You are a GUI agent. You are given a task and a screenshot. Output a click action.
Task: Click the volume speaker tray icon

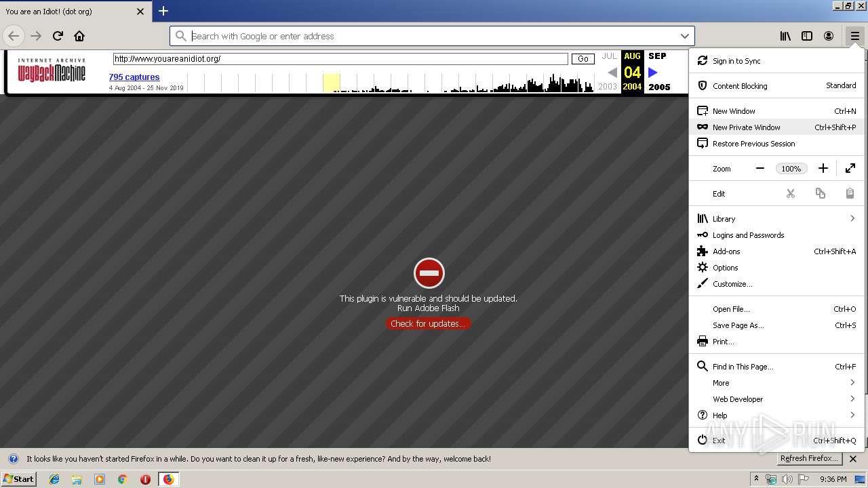(x=787, y=479)
